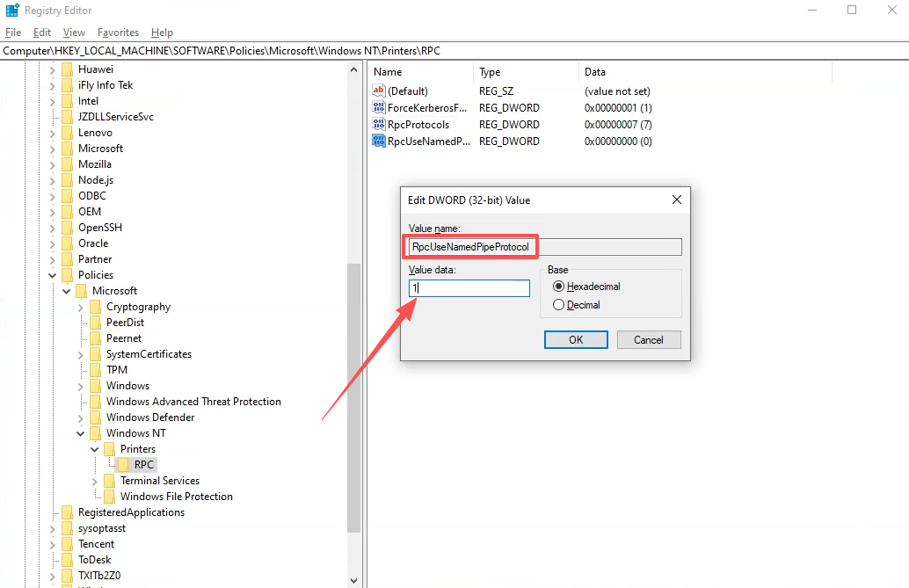The width and height of the screenshot is (909, 588).
Task: Confirm the DWORD edit with OK
Action: [576, 340]
